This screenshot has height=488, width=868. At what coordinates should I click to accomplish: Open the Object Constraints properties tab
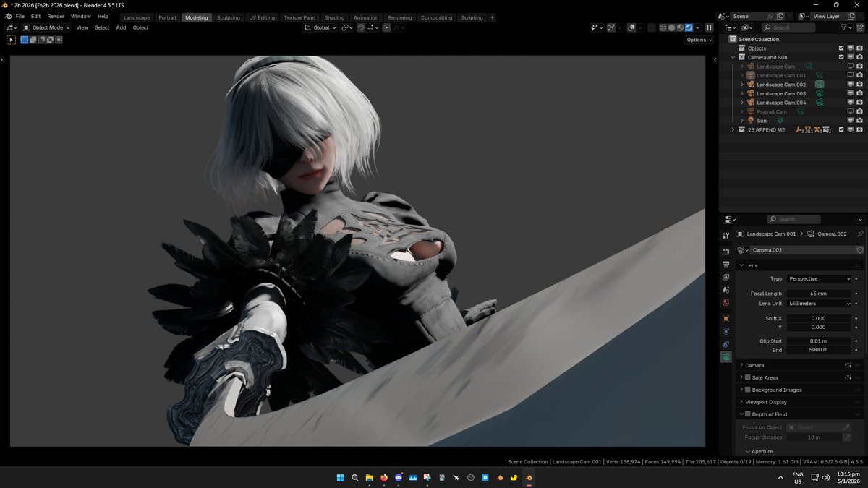point(726,344)
